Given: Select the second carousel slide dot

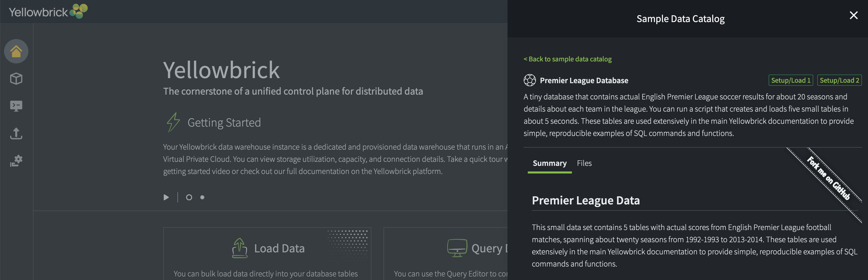Looking at the screenshot, I should 202,198.
